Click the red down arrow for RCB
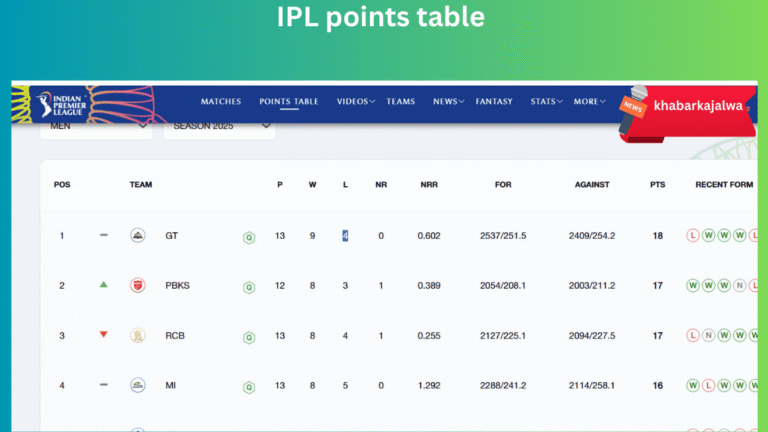 click(103, 335)
